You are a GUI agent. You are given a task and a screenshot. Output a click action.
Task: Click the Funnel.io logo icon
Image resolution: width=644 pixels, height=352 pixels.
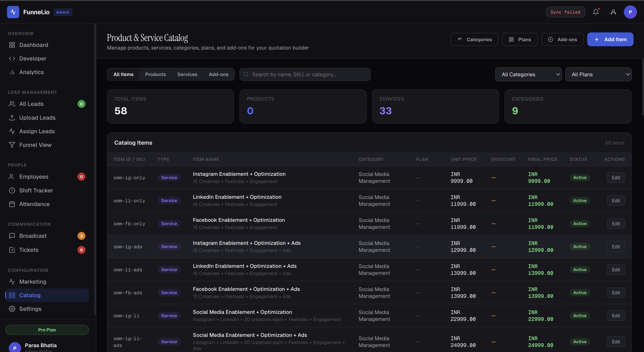(x=13, y=12)
